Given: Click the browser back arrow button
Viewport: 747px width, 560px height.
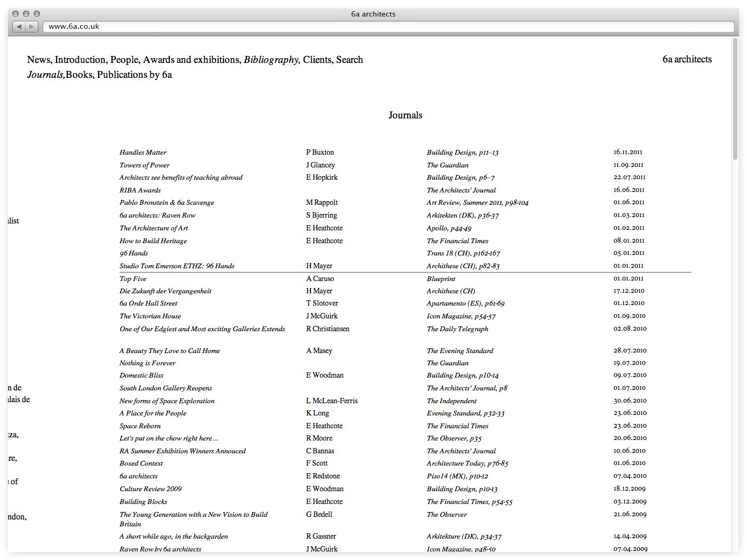Looking at the screenshot, I should pos(19,27).
